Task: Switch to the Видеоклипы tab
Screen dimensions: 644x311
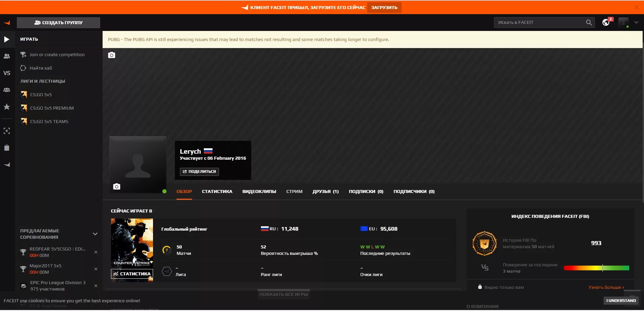Action: 259,191
